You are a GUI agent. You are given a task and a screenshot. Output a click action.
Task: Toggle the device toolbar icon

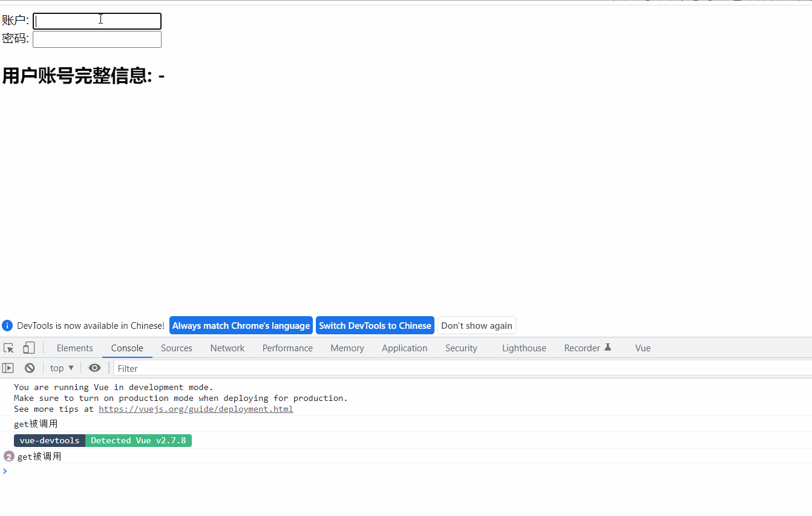(29, 348)
